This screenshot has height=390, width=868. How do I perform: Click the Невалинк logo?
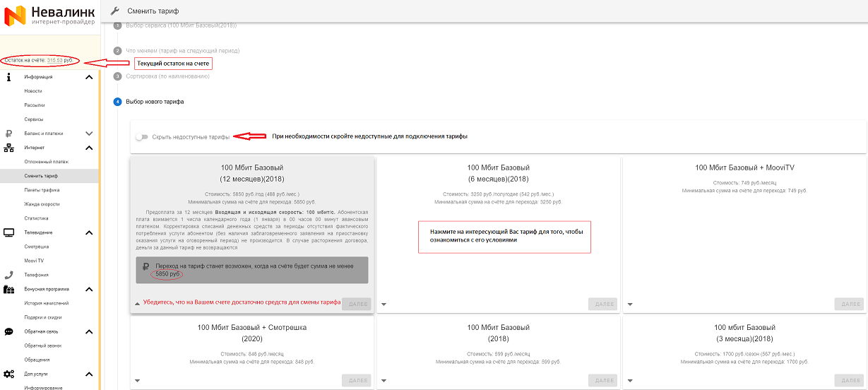49,14
